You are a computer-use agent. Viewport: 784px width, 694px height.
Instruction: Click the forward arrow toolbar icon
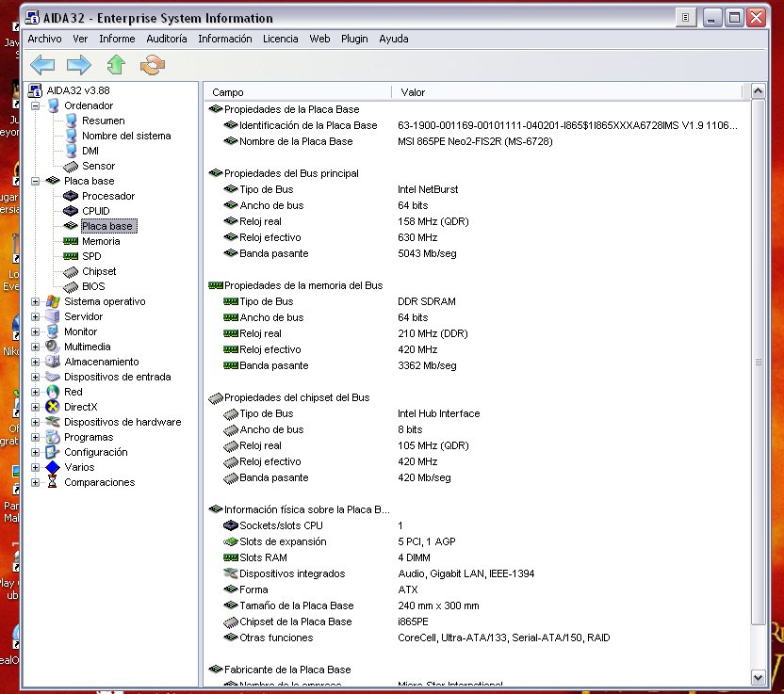(x=79, y=65)
